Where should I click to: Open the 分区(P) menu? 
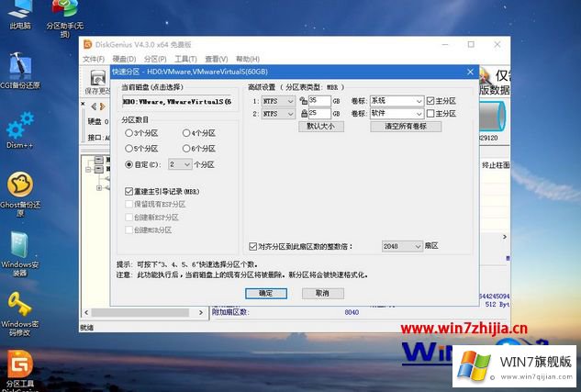pos(155,59)
